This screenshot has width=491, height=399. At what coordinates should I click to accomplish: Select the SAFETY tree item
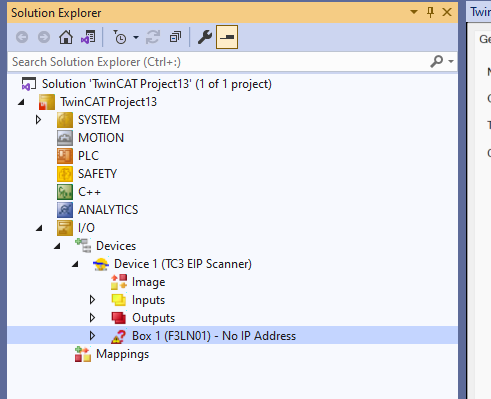(97, 174)
